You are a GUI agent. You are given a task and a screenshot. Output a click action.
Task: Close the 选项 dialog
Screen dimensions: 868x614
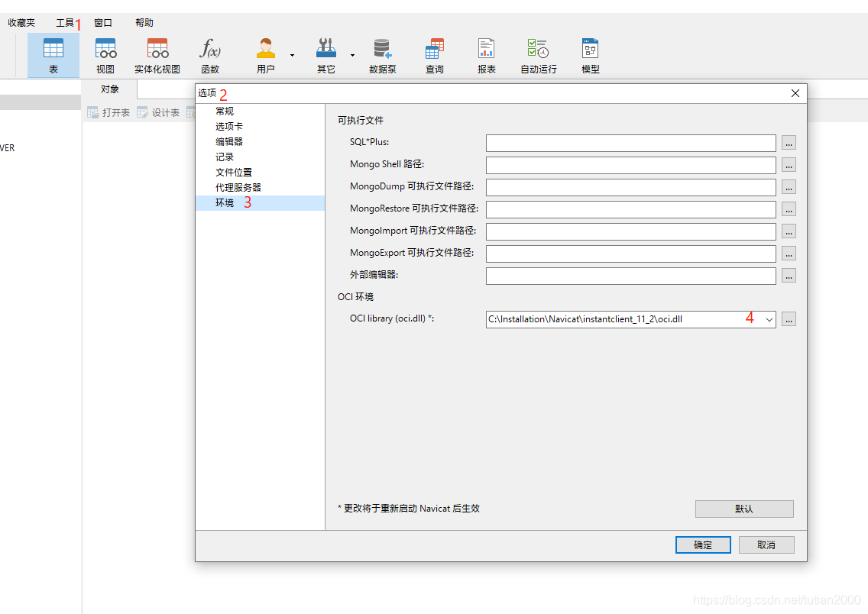coord(795,93)
